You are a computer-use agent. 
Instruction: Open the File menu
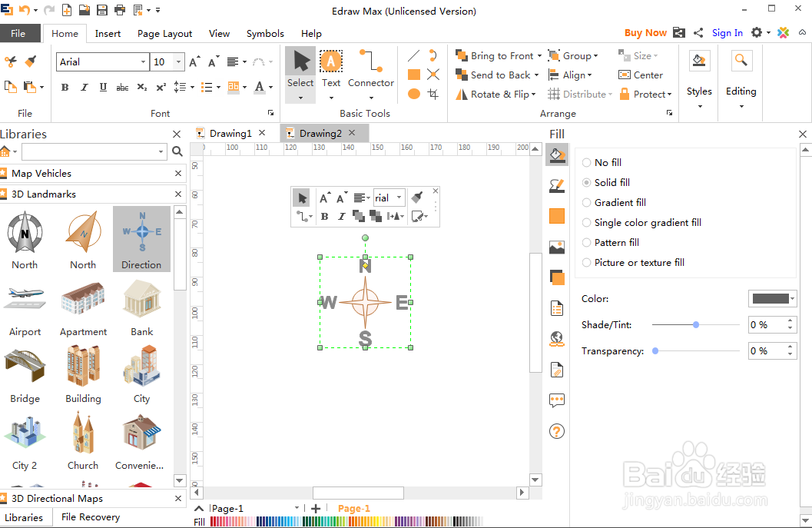coord(18,33)
